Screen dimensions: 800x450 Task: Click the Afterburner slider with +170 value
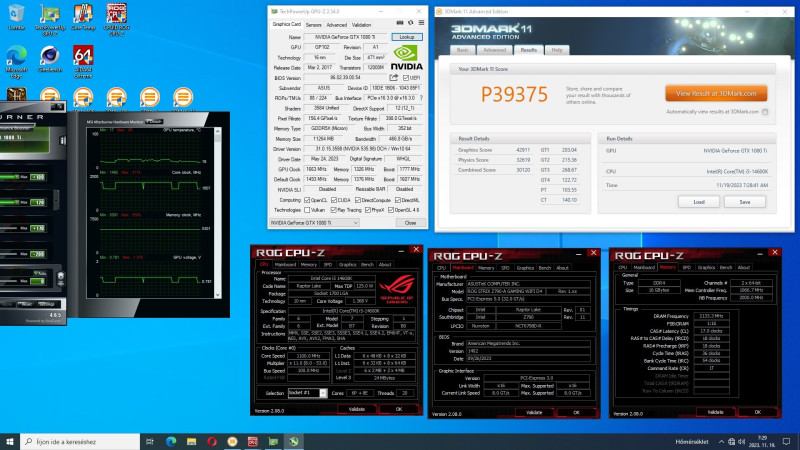pos(10,228)
